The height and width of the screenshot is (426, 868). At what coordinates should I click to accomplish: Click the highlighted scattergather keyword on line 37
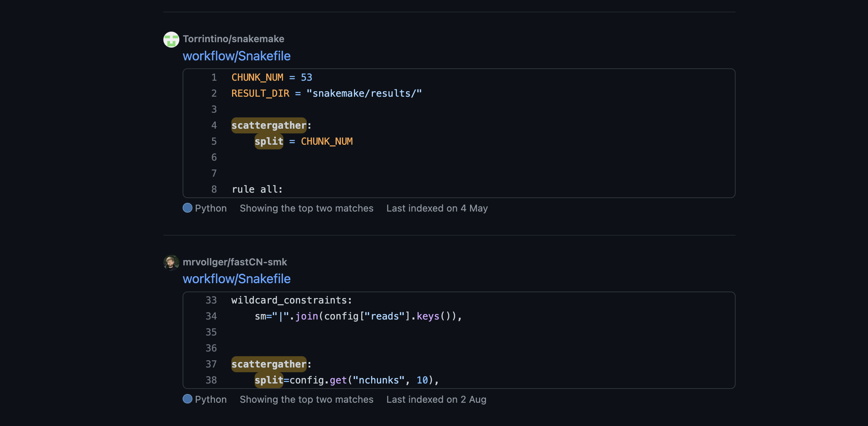click(268, 364)
